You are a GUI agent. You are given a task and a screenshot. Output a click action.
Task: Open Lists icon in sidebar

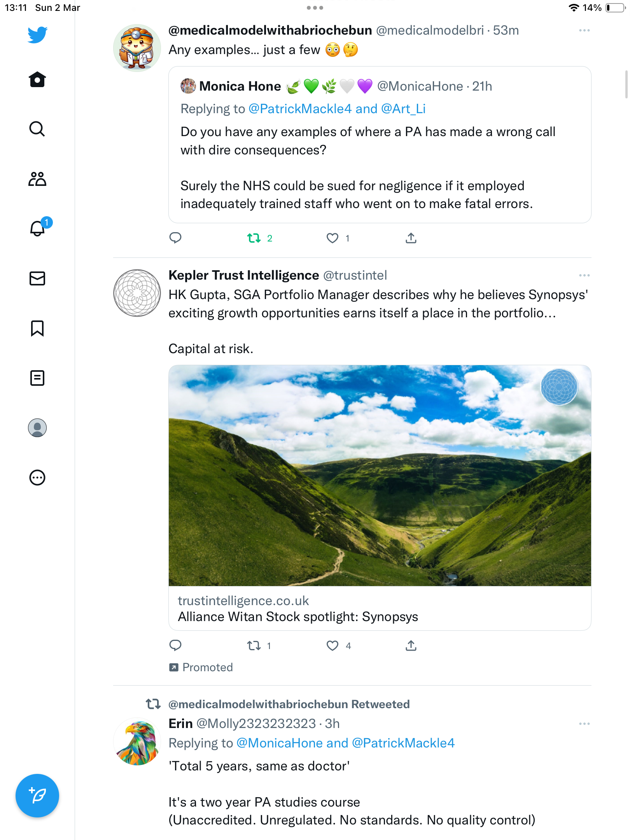(37, 378)
